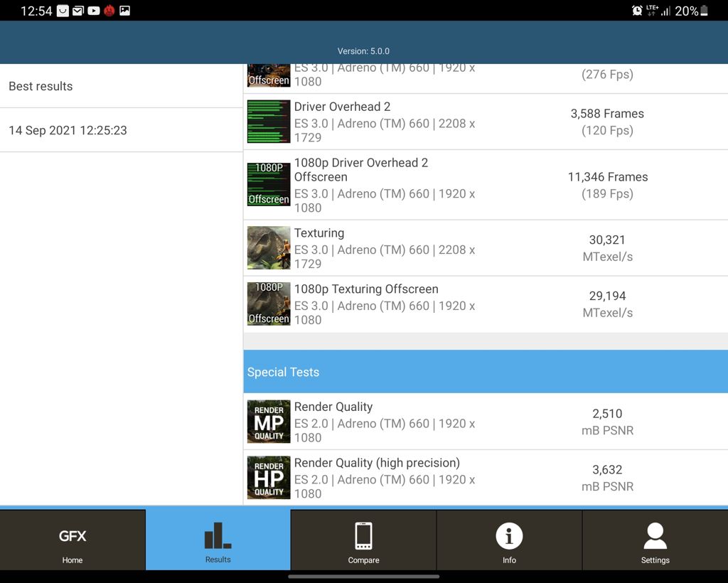Switch to the Compare tab
This screenshot has width=728, height=583.
pyautogui.click(x=363, y=540)
